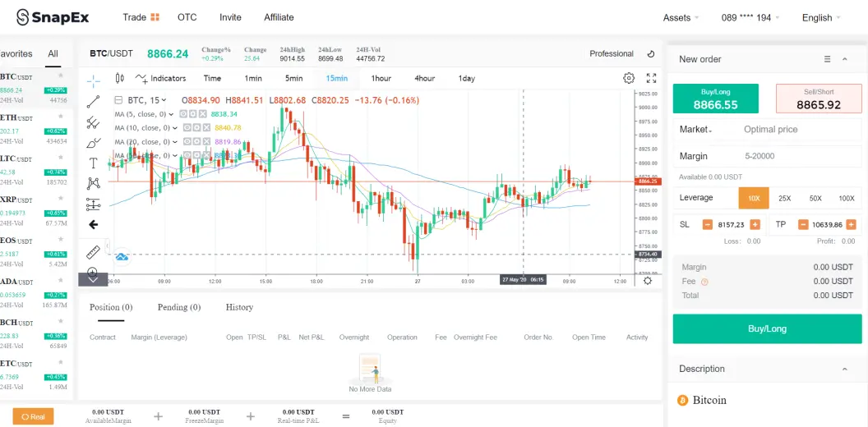This screenshot has height=427, width=868.
Task: Expand MA (20, close, 0) dropdown
Action: point(175,142)
